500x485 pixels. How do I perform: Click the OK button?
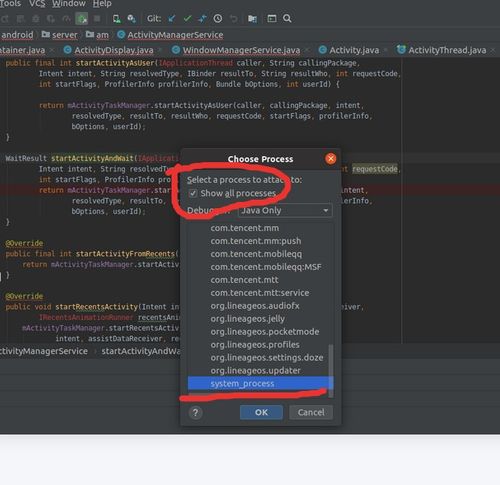(x=261, y=412)
